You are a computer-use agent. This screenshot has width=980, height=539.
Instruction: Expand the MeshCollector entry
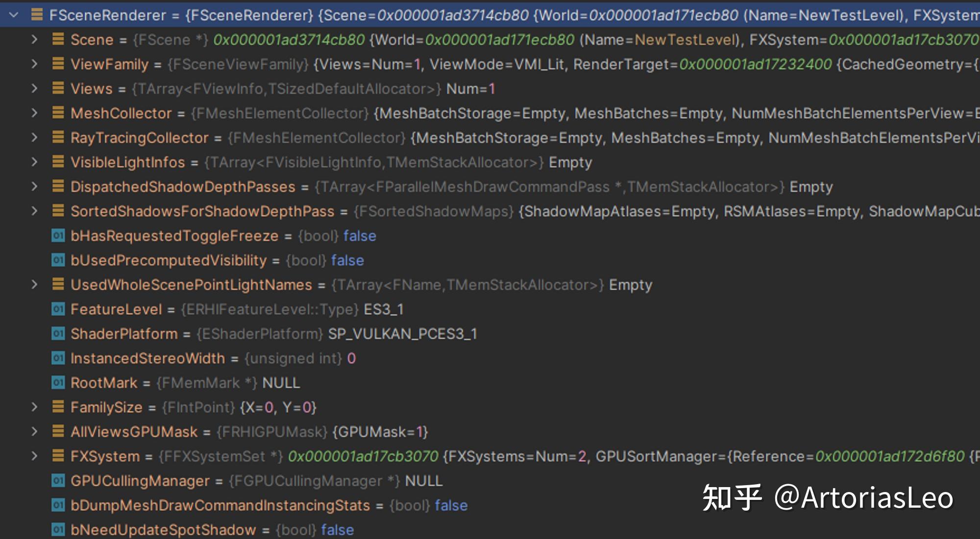pyautogui.click(x=34, y=113)
